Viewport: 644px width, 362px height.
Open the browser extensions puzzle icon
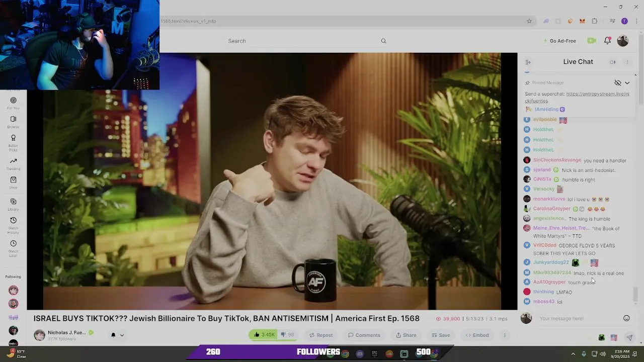[595, 21]
